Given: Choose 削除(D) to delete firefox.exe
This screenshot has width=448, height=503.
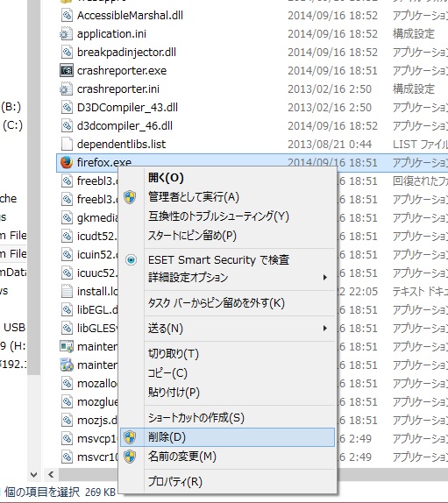Looking at the screenshot, I should [x=228, y=437].
